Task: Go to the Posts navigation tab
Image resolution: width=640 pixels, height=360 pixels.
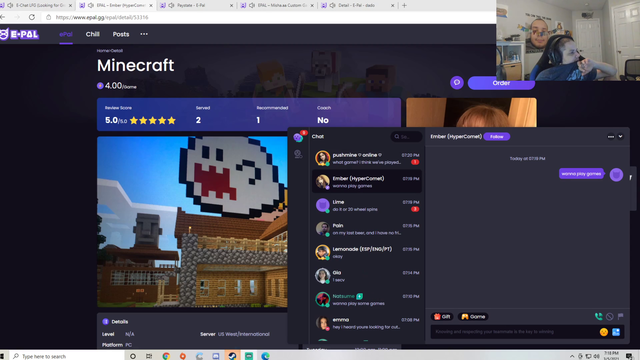Action: (121, 34)
